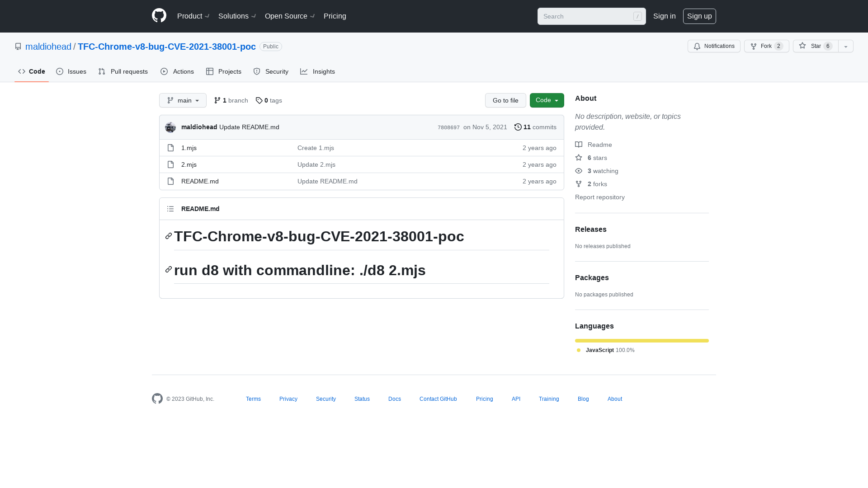This screenshot has width=868, height=488.
Task: Open the maldiohead owner link
Action: (x=48, y=47)
